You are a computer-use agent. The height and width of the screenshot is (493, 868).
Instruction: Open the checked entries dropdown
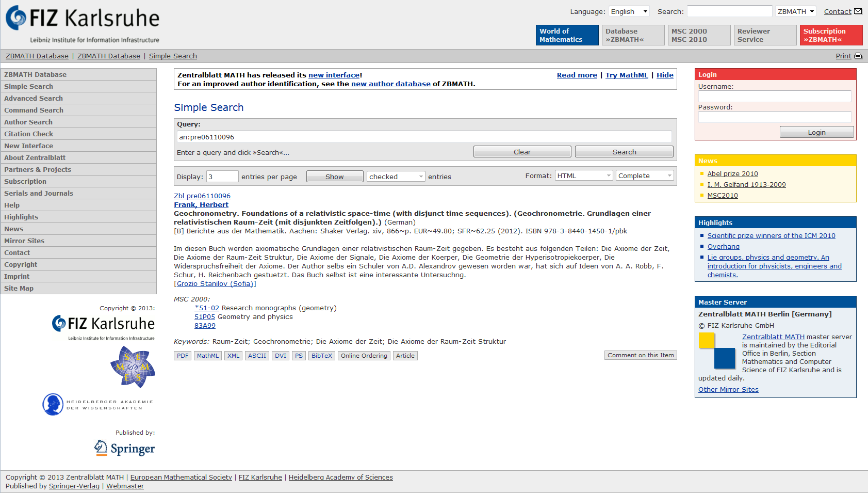[x=396, y=177]
